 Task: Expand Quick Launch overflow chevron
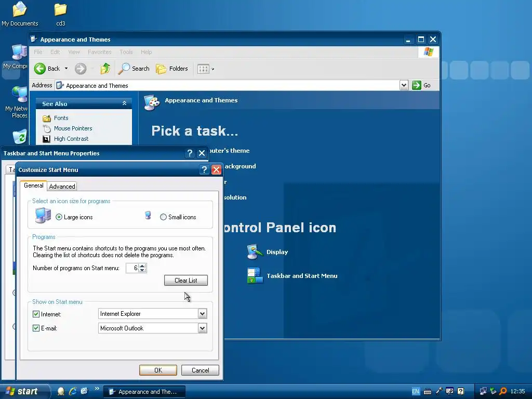tap(97, 389)
